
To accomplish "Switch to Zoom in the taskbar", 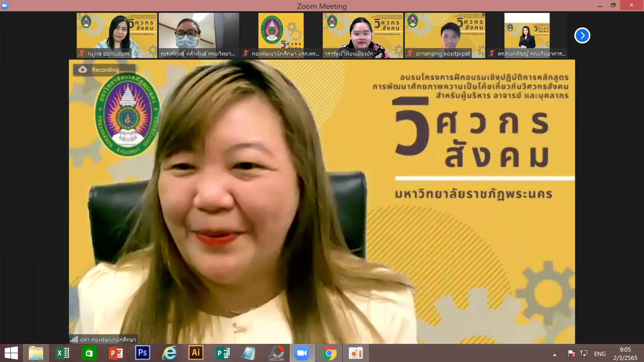I will click(302, 353).
